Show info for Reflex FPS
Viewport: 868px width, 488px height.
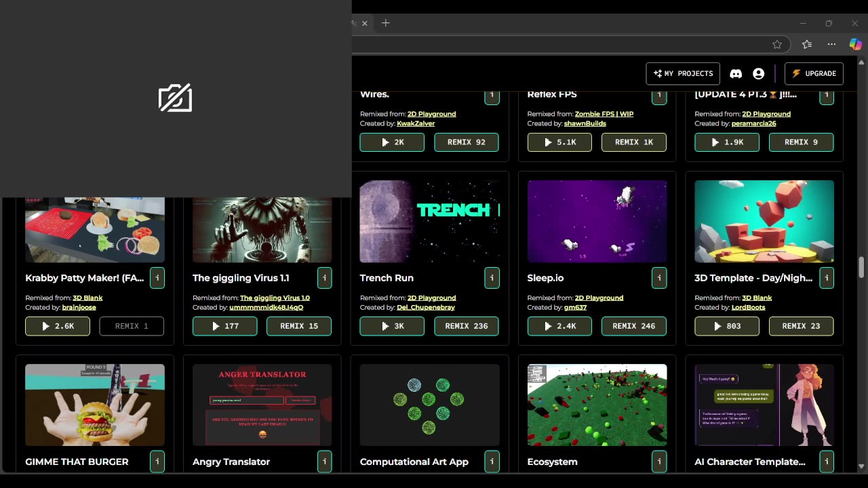coord(659,97)
